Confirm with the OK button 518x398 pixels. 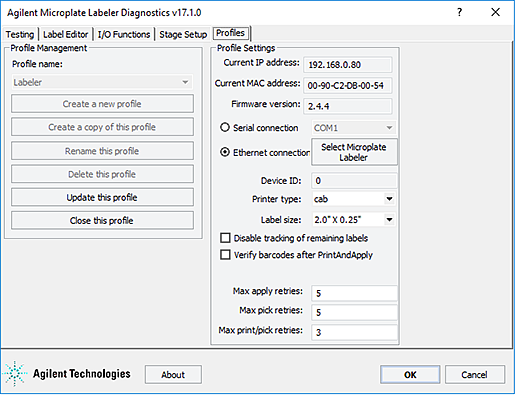point(410,375)
